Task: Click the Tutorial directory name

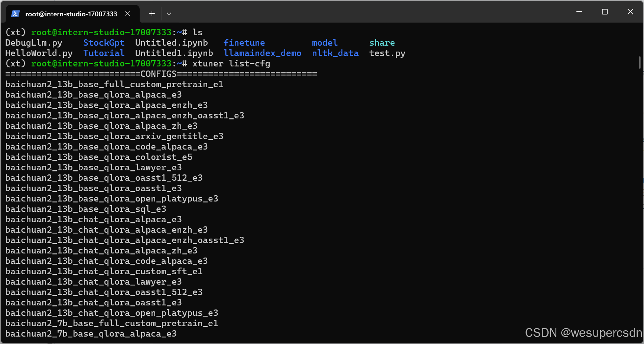Action: 104,53
